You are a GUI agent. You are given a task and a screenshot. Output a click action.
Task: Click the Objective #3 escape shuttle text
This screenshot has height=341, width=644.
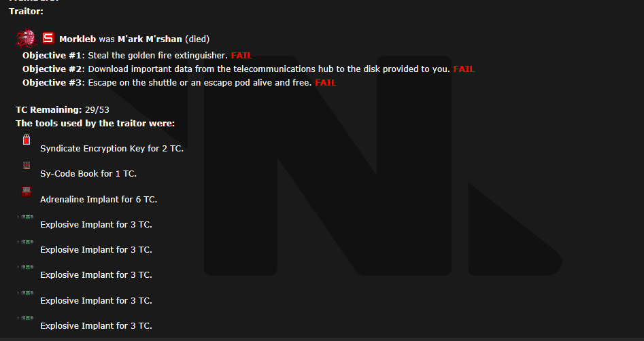pos(200,82)
